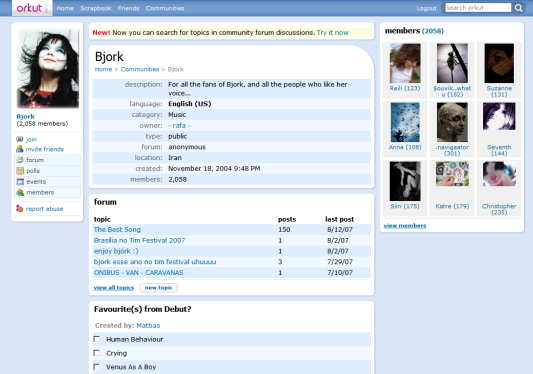The height and width of the screenshot is (374, 533).
Task: Click the report abuse icon
Action: (x=19, y=208)
